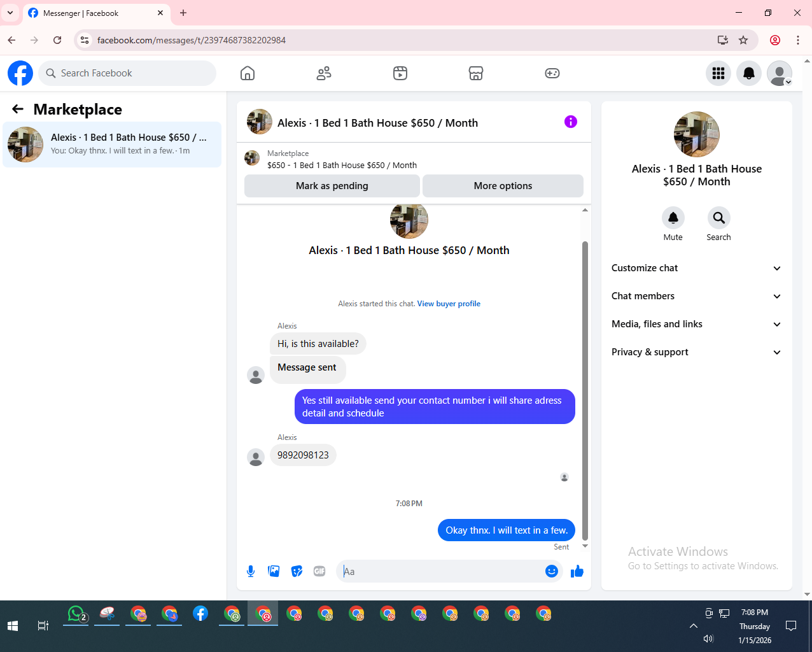Open the Windows notification center icon
Screen dimensions: 812x652
pos(791,626)
